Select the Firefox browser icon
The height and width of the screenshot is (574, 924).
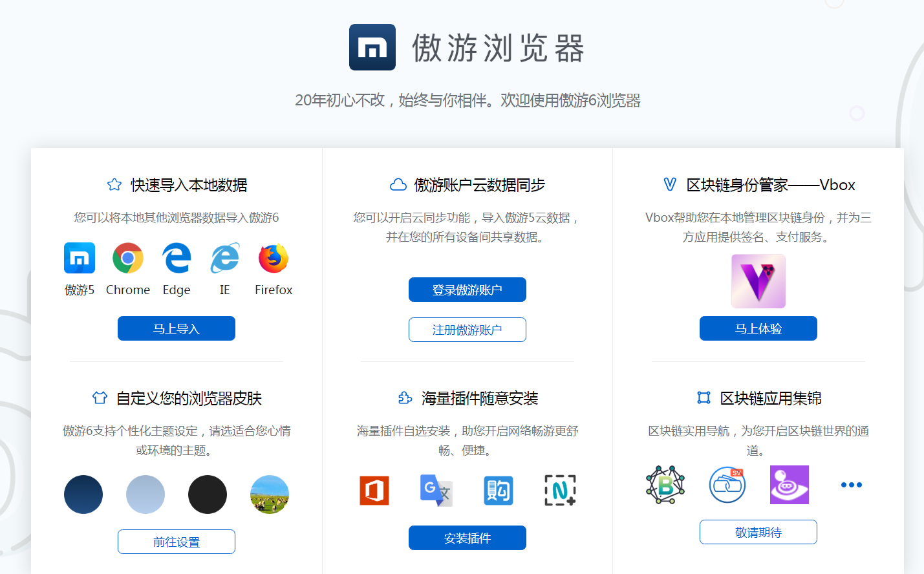coord(274,258)
